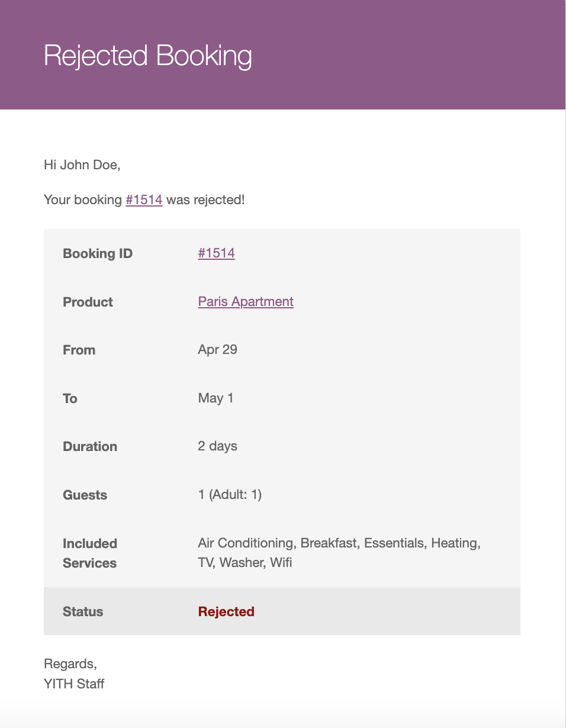Click the "May 1" end date value
The width and height of the screenshot is (566, 728).
point(216,398)
